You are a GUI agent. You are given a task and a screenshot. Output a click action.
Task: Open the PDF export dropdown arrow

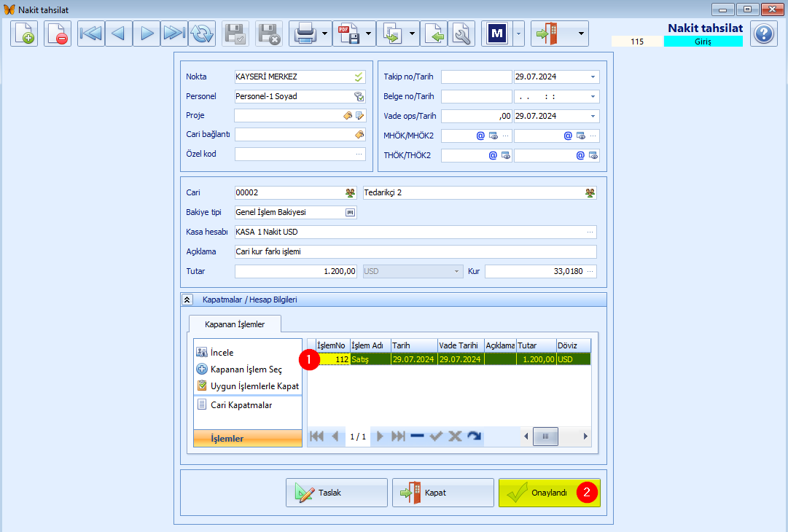coord(368,34)
